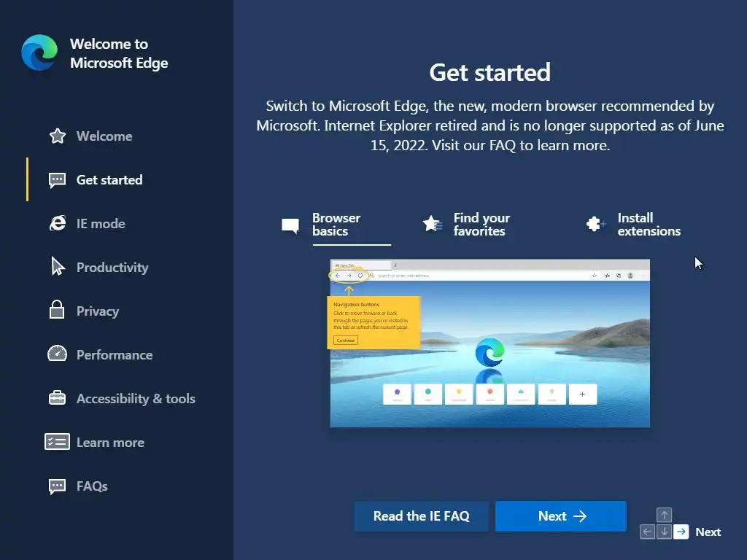
Task: Click the Get started chat bubble icon
Action: (57, 181)
